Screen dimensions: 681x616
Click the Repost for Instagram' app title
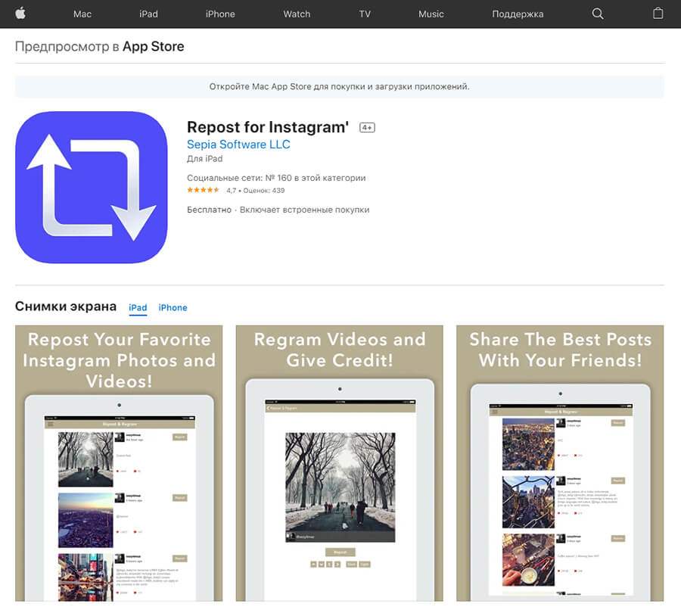[268, 127]
